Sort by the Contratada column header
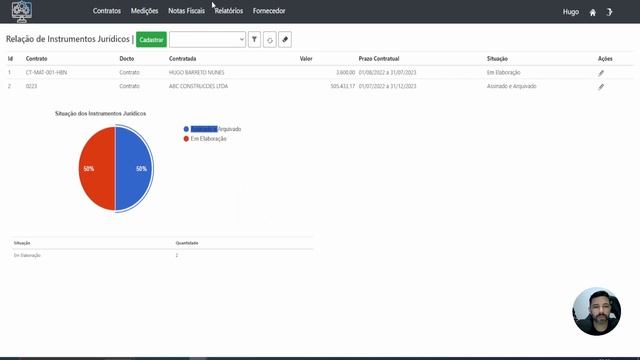640x360 pixels. [x=182, y=59]
